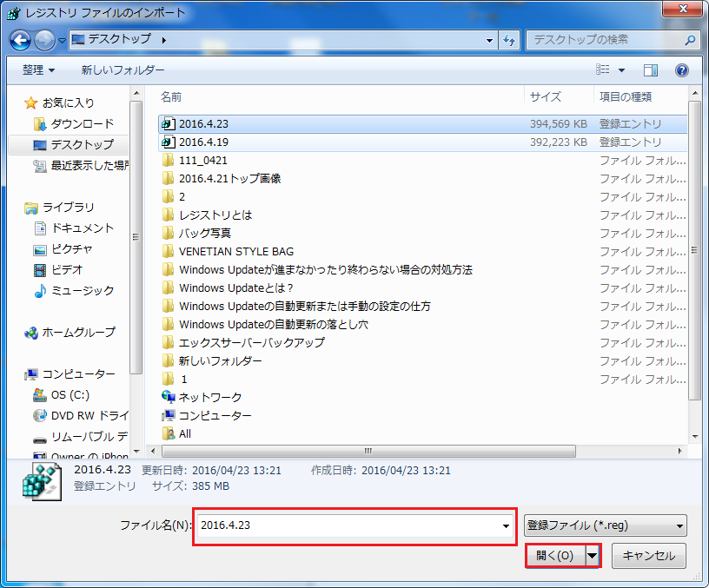The image size is (709, 588).
Task: Click the file list horizontal scrollbar
Action: [x=368, y=451]
